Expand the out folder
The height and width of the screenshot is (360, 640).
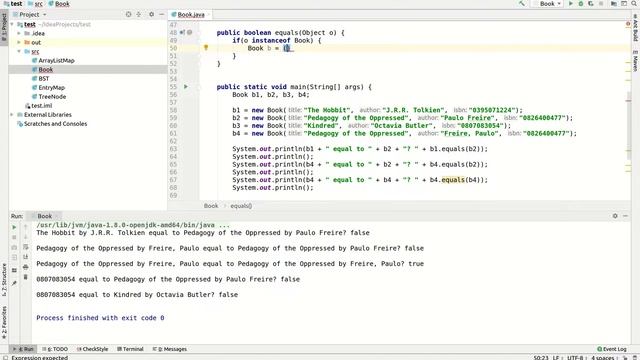click(19, 42)
